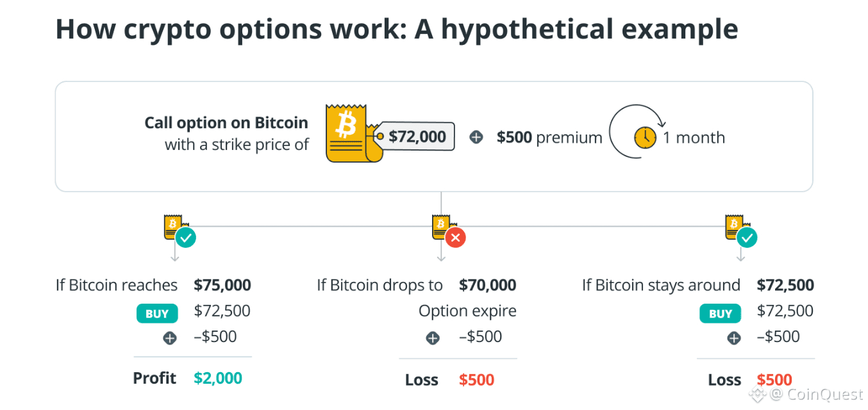868x410 pixels.
Task: Click the plus icon before $500 premium
Action: pyautogui.click(x=476, y=137)
